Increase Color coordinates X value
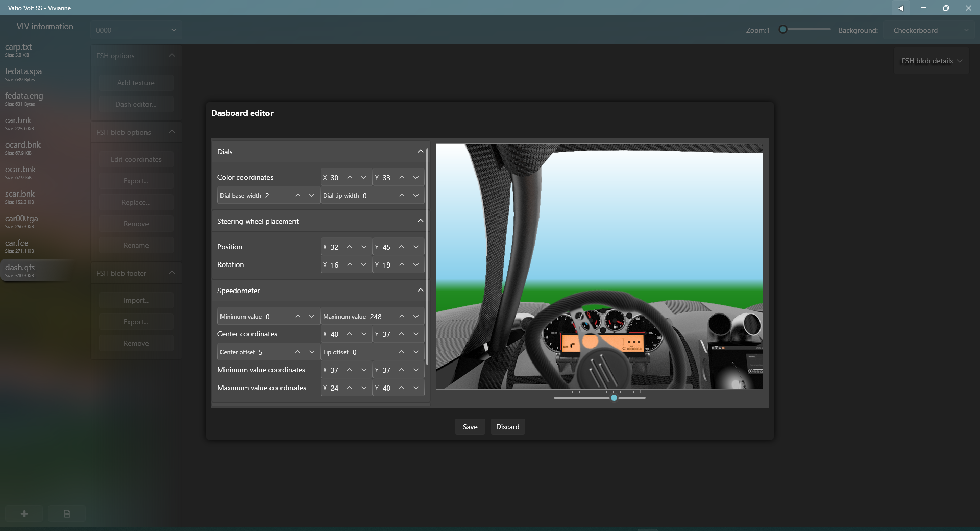Viewport: 980px width, 531px height. (x=350, y=178)
